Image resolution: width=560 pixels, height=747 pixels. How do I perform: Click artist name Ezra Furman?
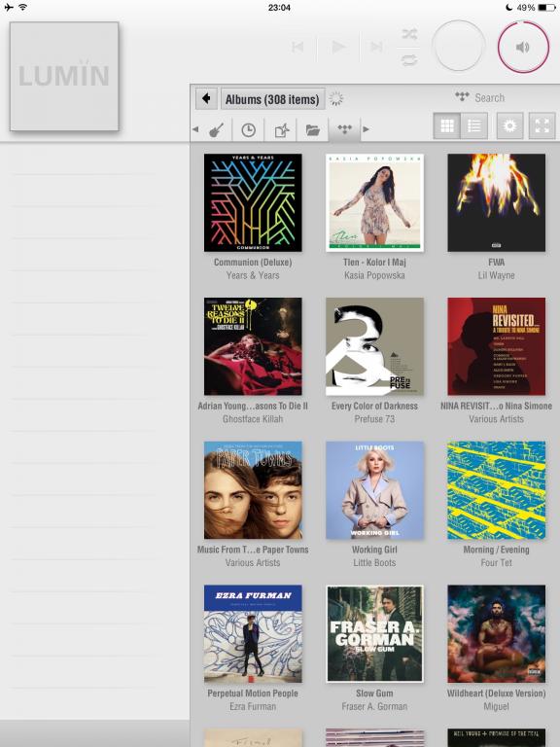[x=253, y=707]
